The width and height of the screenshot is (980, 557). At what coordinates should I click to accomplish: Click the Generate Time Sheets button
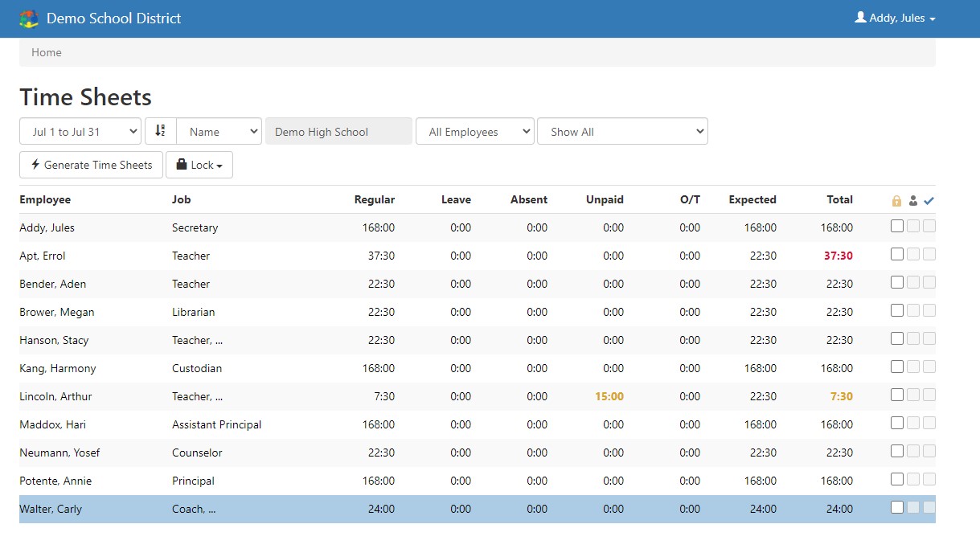(x=90, y=165)
